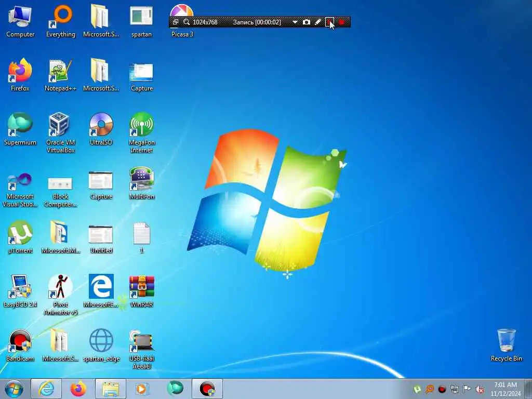Select the MicrosoftM... folder icon
This screenshot has height=399, width=532.
[x=60, y=237]
